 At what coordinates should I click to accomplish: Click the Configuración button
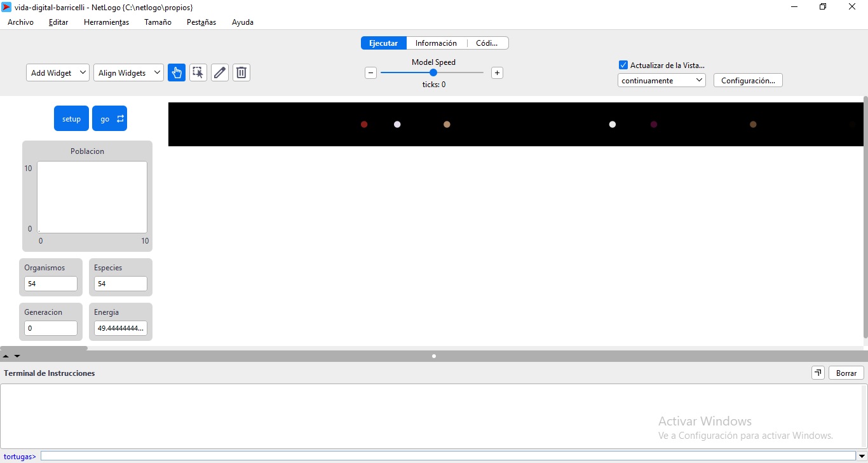click(x=748, y=81)
